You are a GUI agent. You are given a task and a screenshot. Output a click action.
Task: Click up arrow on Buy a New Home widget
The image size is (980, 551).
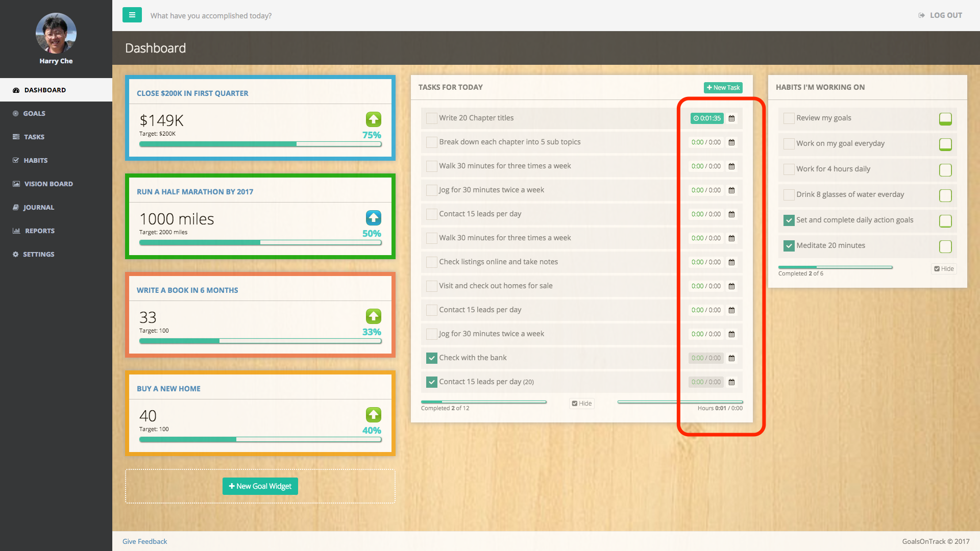(x=373, y=415)
